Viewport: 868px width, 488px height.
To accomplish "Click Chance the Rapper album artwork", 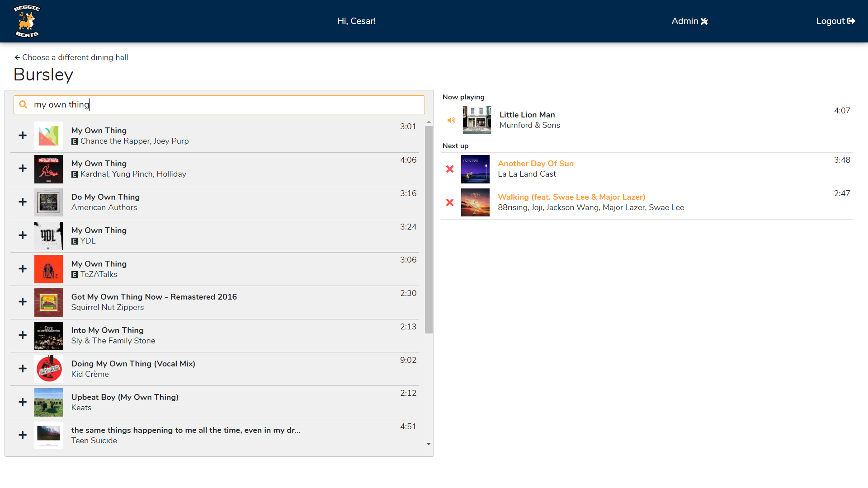I will [48, 136].
